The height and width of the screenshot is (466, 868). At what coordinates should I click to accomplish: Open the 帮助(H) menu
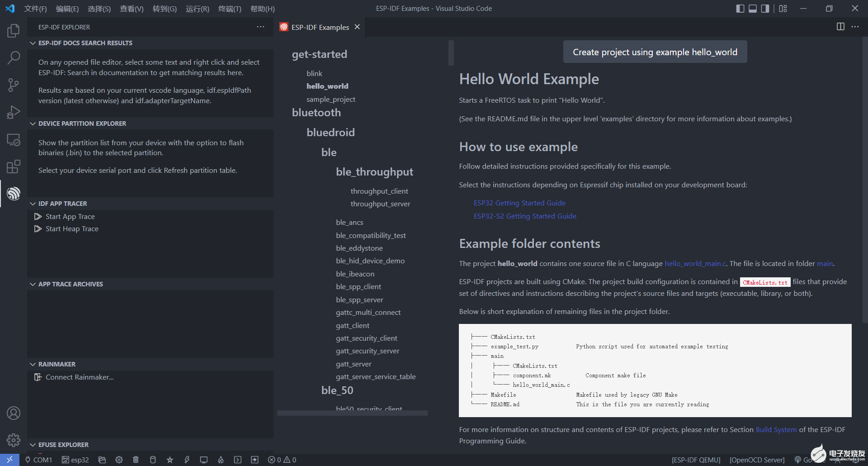263,9
